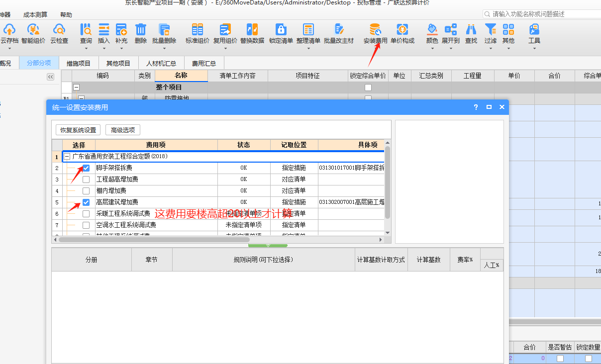Open the dropdown arrow under 查询

tap(86, 48)
